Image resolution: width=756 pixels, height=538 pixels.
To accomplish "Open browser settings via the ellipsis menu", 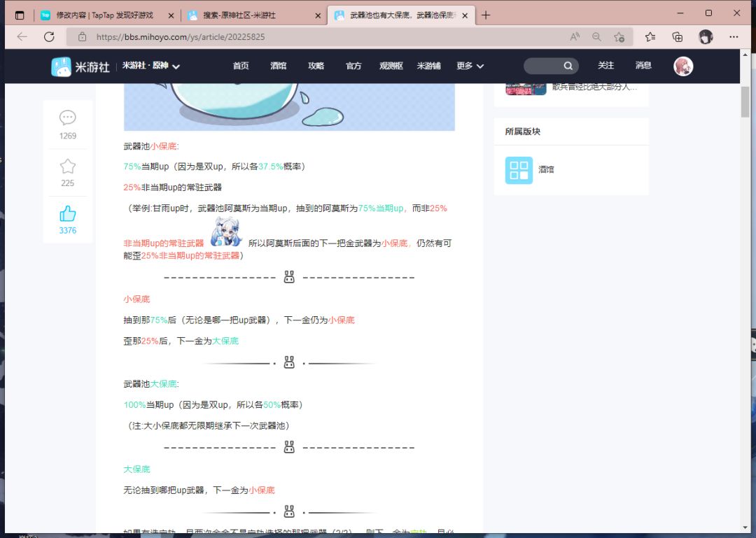I will [x=734, y=37].
